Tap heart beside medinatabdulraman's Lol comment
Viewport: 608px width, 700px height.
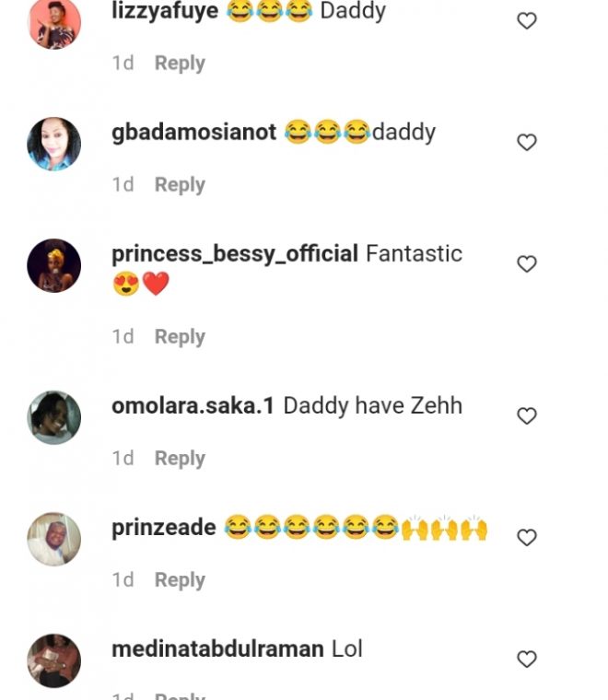pos(527,659)
